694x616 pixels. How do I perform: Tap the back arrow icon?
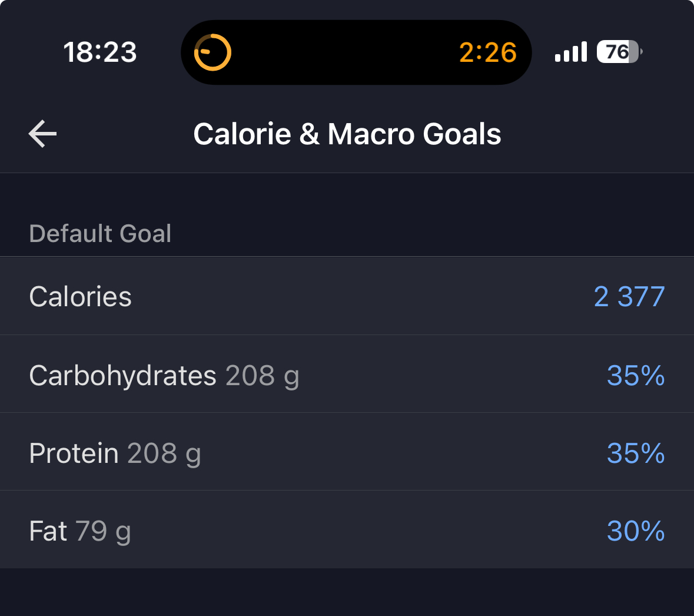click(42, 134)
